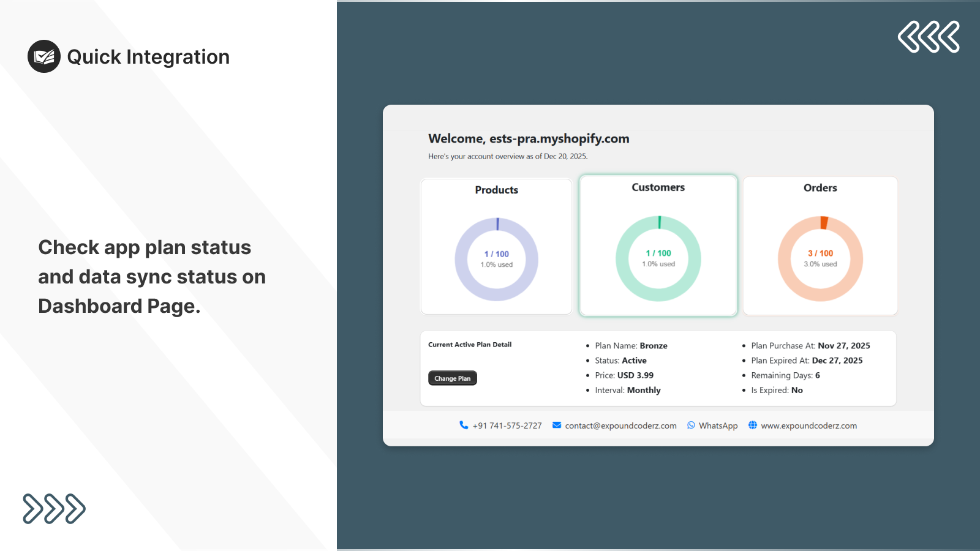Click the email envelope icon
Viewport: 980px width, 551px height.
[x=557, y=425]
